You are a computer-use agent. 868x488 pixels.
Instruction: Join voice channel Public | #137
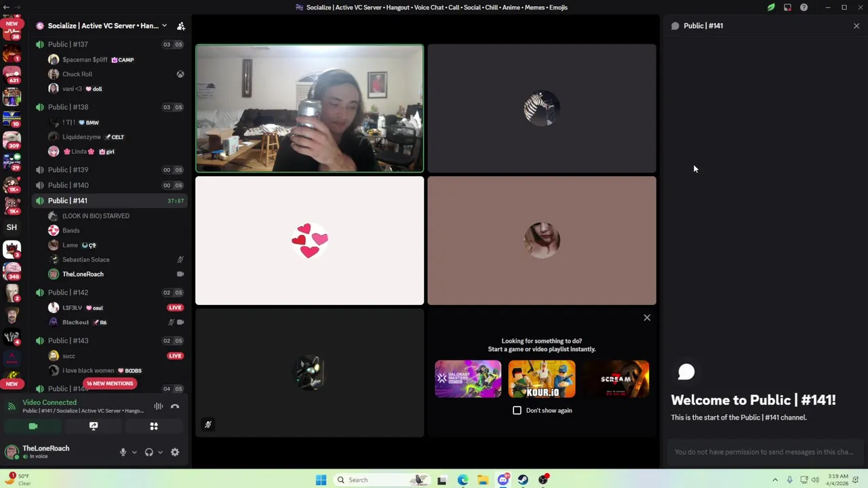(x=108, y=44)
